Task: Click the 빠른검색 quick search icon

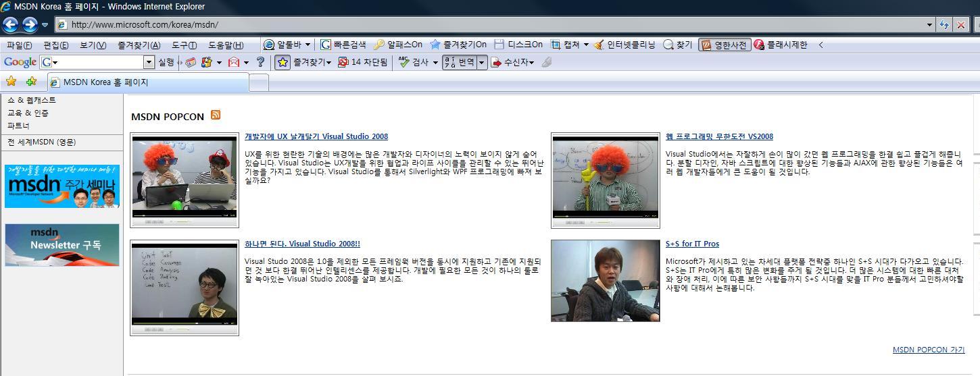Action: click(325, 45)
